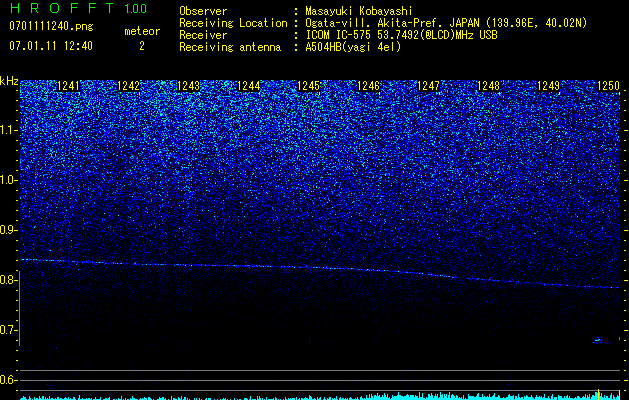Click the 1242 time marker

click(x=128, y=85)
